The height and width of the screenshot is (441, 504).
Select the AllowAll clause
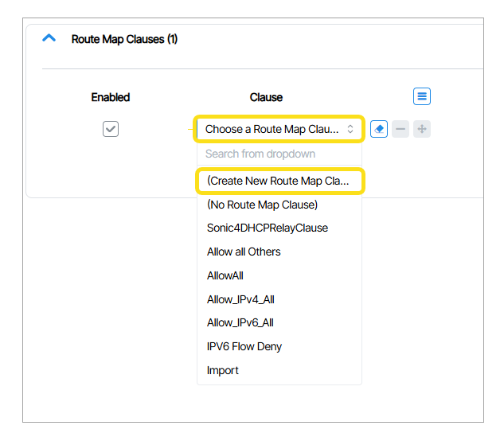225,275
